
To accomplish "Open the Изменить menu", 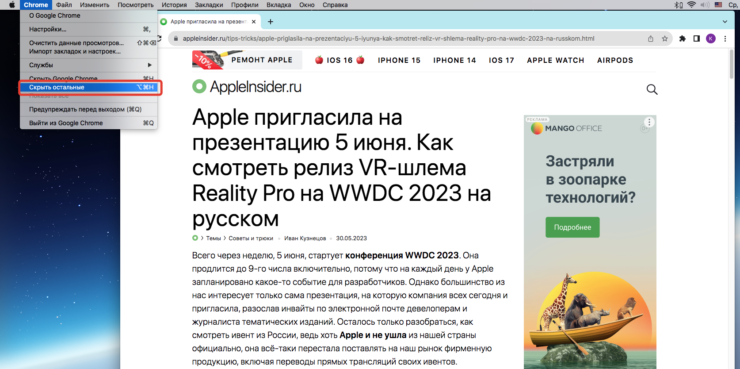I will [95, 5].
